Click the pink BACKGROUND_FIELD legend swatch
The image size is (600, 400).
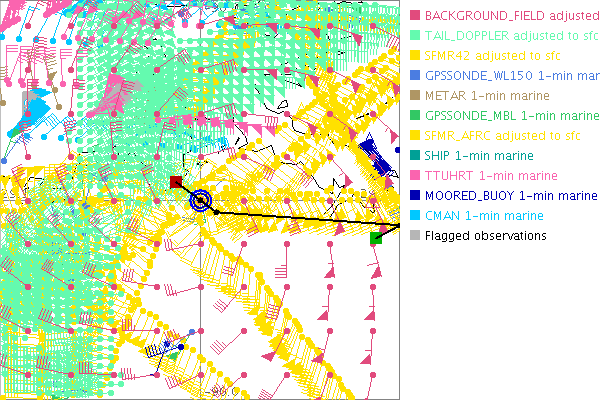(415, 16)
